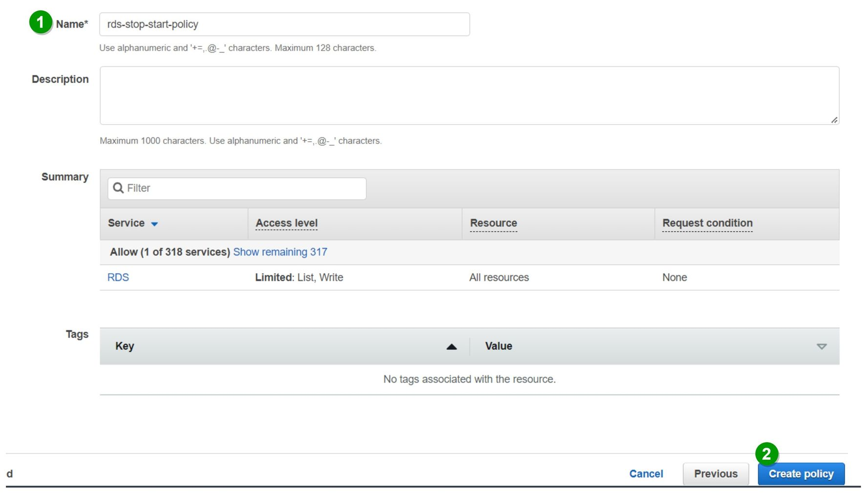
Task: Focus the Summary Filter search field
Action: pyautogui.click(x=244, y=189)
